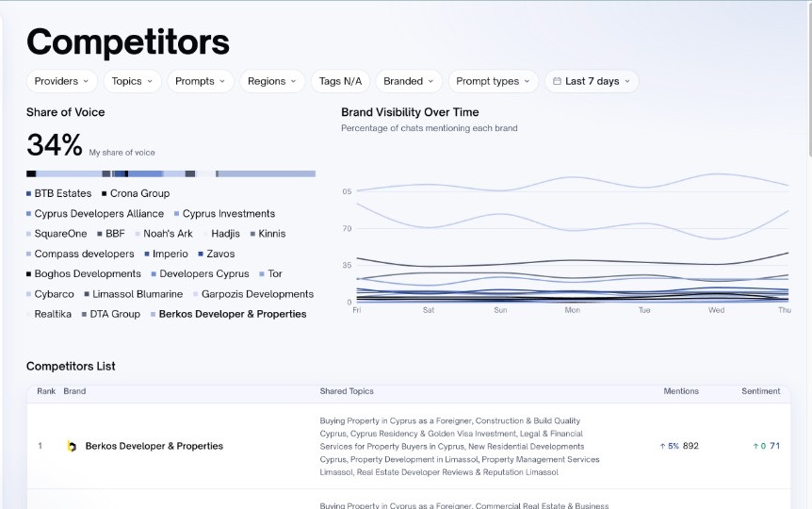
Task: Click Developers Cyprus legend entry
Action: pos(201,273)
